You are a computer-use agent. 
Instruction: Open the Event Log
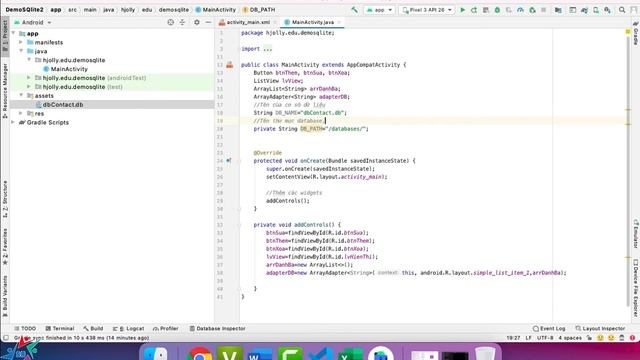click(549, 329)
